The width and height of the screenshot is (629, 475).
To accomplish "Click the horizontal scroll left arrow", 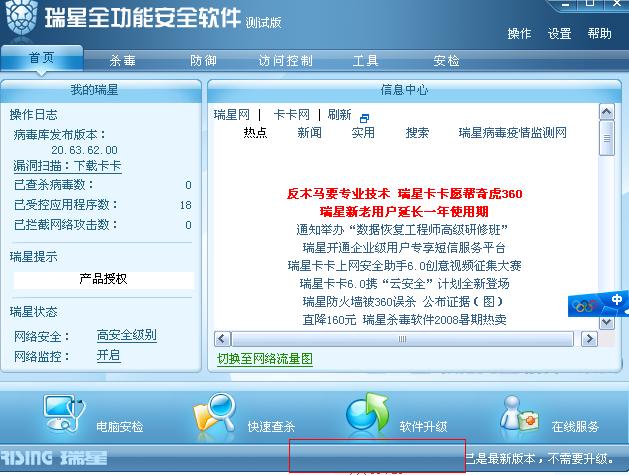I will [222, 339].
